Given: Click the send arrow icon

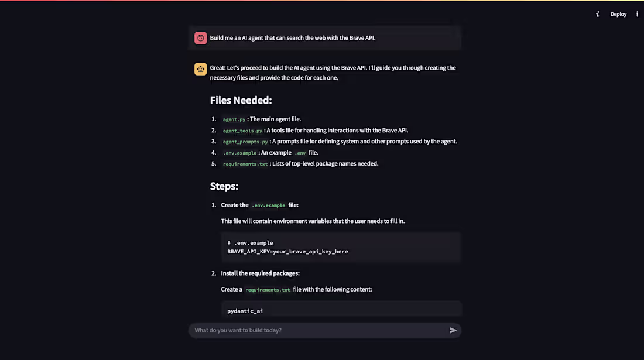Looking at the screenshot, I should click(x=453, y=330).
